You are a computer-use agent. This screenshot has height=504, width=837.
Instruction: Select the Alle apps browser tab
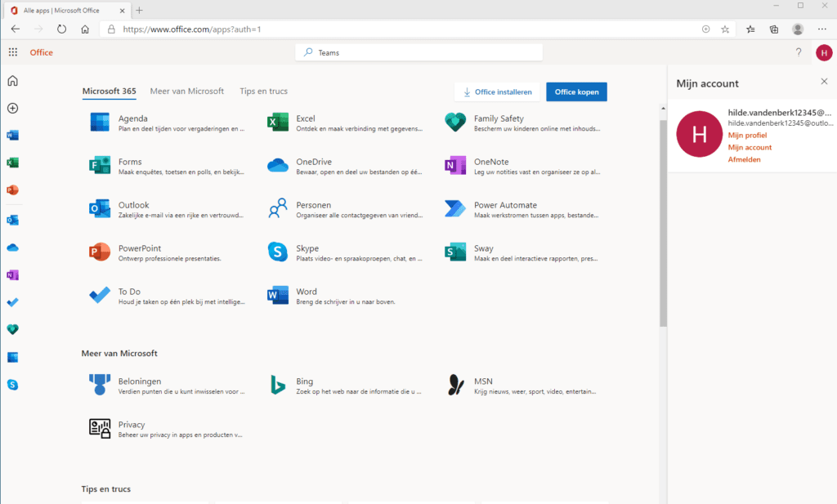coord(67,11)
